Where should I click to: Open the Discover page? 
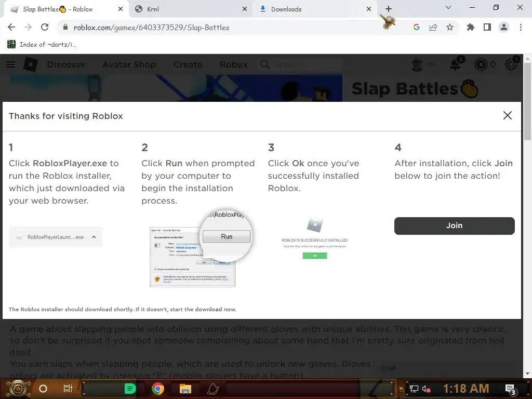pos(66,64)
